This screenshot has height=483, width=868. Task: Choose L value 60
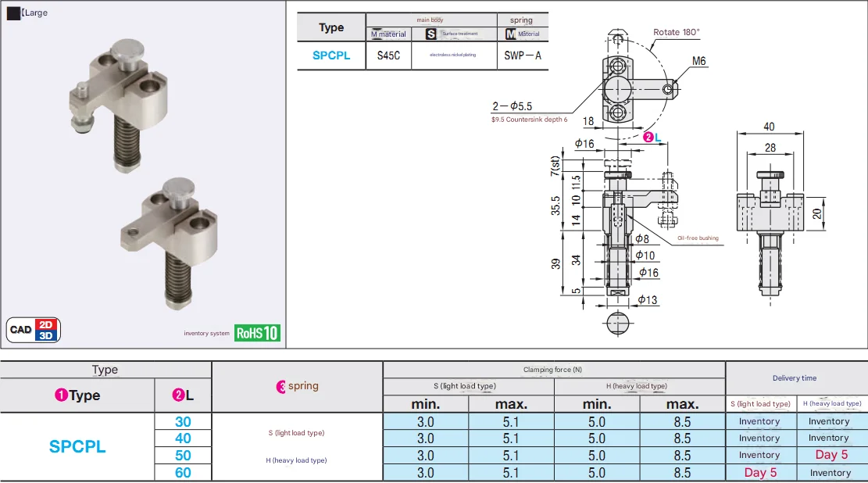tap(183, 473)
